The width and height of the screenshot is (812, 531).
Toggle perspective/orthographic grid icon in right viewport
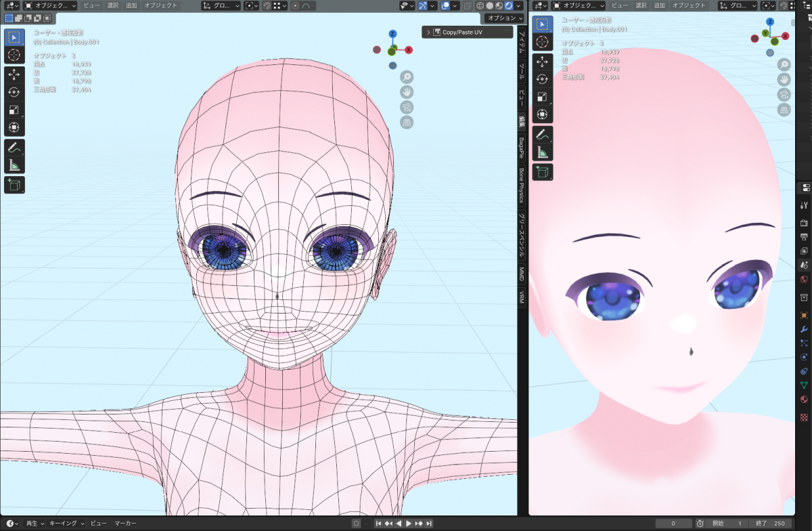784,110
